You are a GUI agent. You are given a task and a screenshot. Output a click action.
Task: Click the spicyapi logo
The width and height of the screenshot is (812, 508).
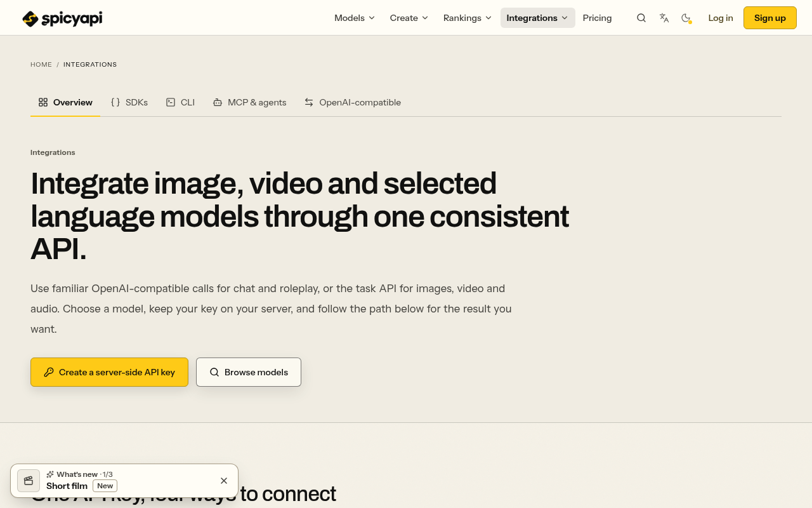[x=62, y=18]
